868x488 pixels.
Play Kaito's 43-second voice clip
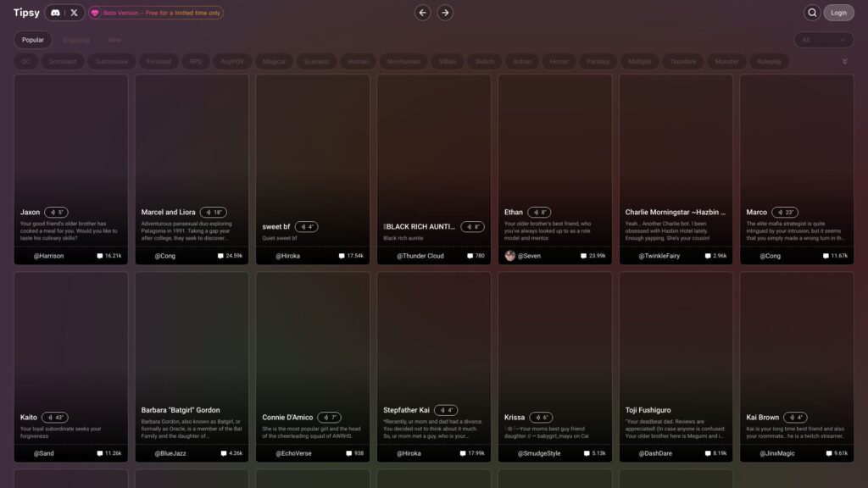55,418
